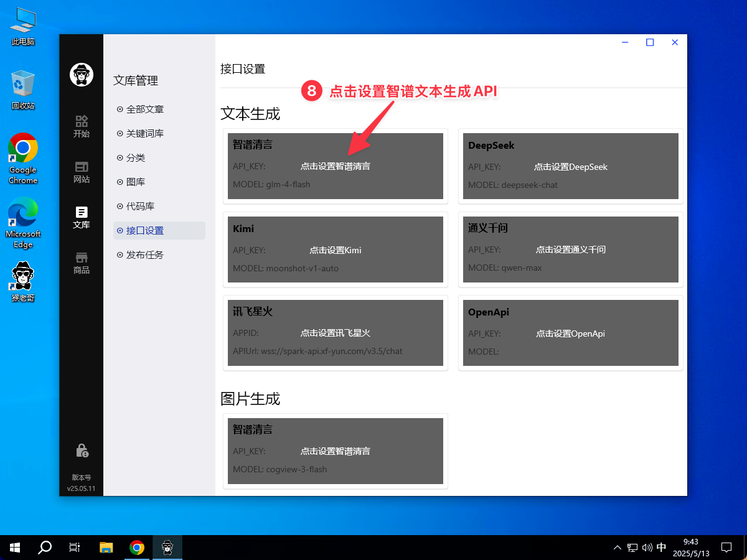Open the notification center icon
Image resolution: width=747 pixels, height=560 pixels.
(x=726, y=548)
